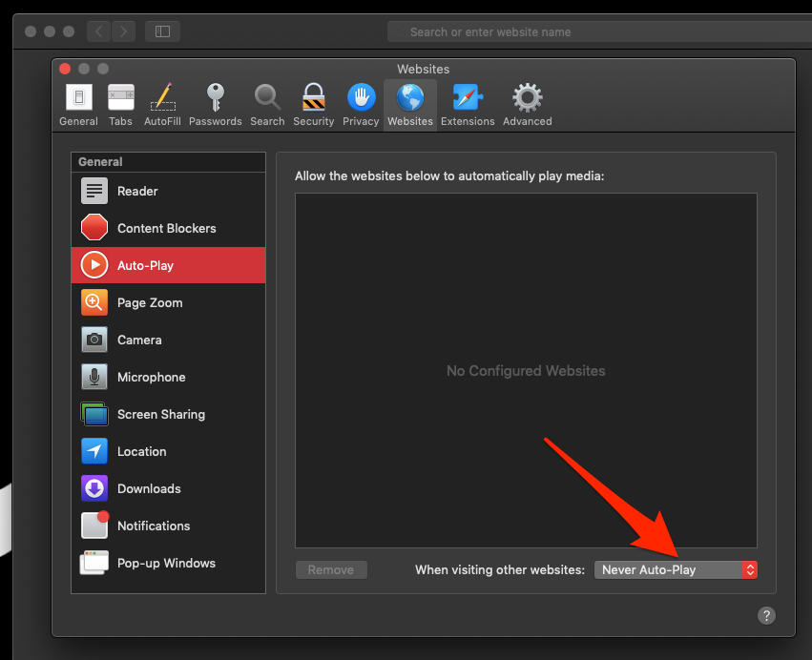Open the Advanced preferences pane
Screen dimensions: 812x660
527,105
